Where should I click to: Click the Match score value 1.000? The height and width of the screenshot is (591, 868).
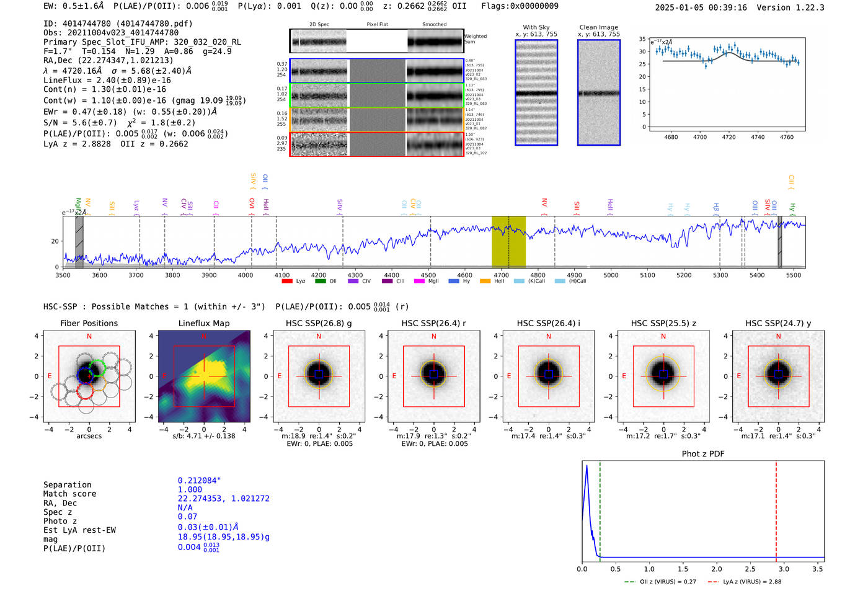point(190,489)
